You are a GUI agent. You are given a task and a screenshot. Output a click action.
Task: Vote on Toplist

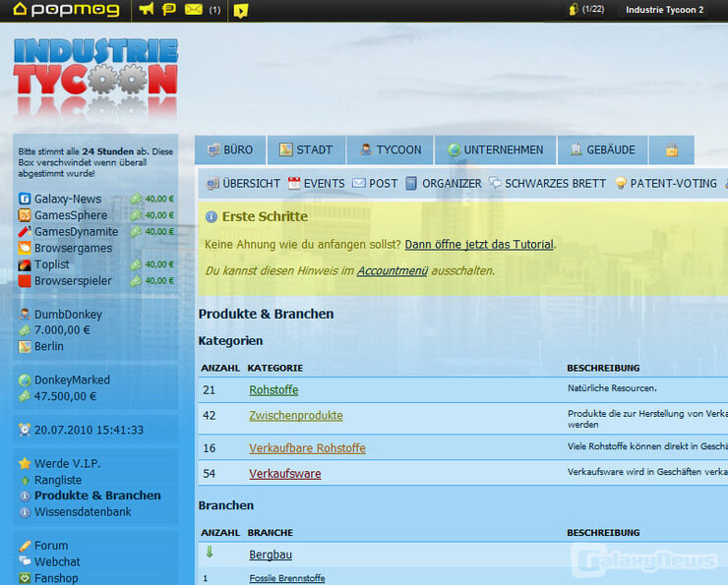51,264
